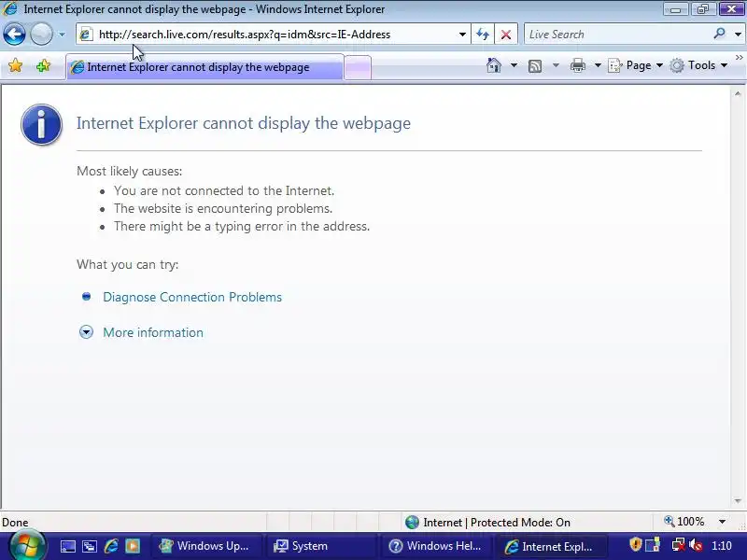The image size is (747, 560).
Task: Select the 'Internet Explorer cannot display' tab
Action: pyautogui.click(x=204, y=67)
